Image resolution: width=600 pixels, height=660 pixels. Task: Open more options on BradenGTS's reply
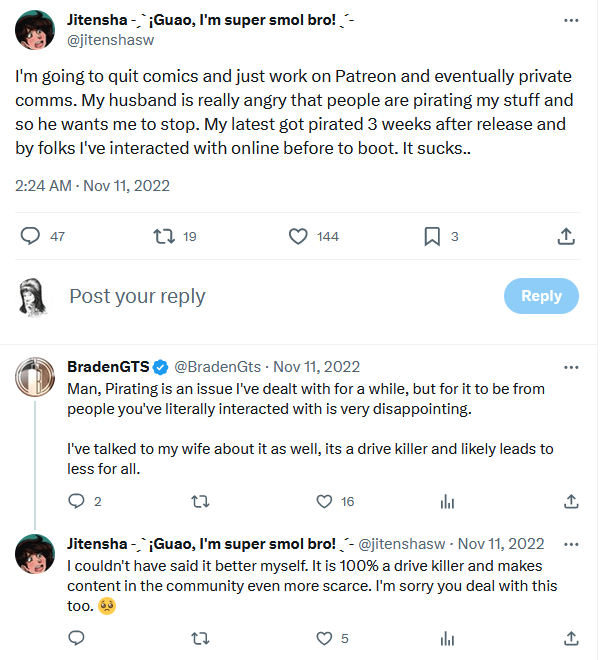coord(571,367)
